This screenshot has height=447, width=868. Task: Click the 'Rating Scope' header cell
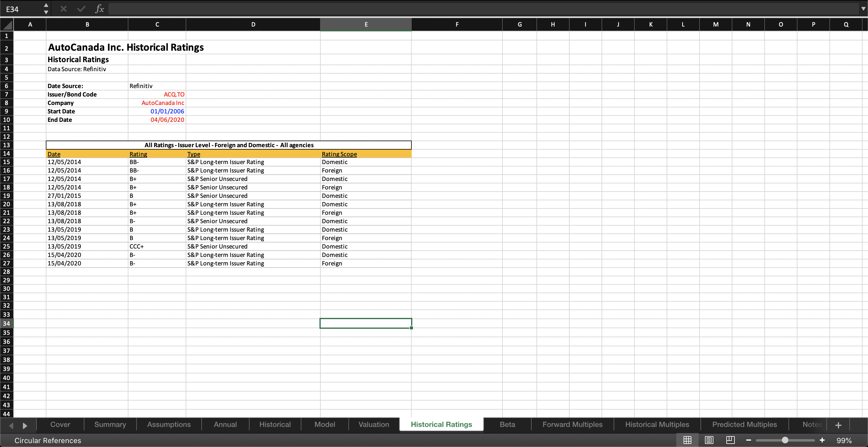(366, 154)
